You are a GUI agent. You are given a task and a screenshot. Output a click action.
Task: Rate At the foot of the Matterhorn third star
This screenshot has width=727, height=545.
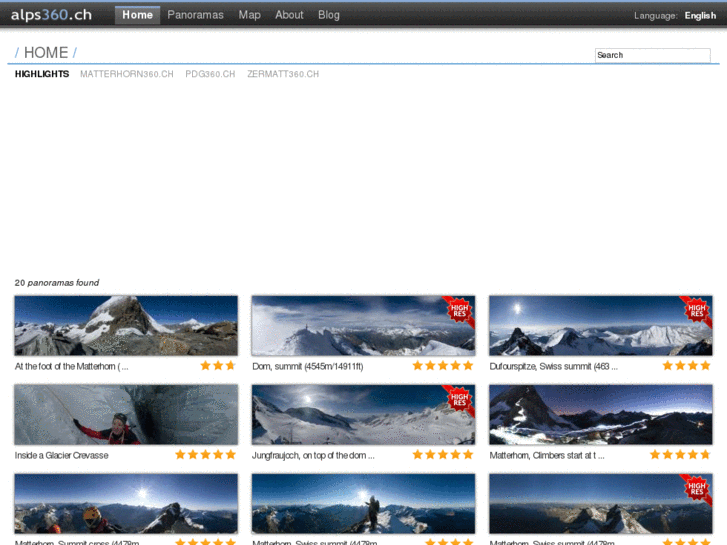click(230, 365)
